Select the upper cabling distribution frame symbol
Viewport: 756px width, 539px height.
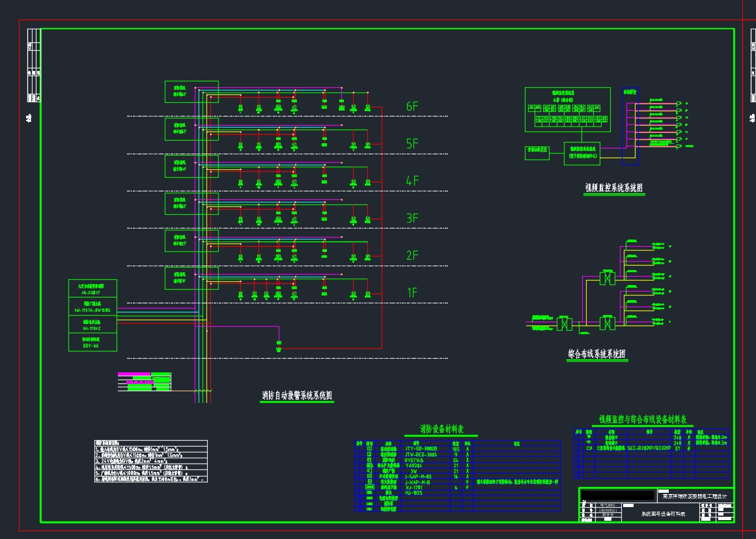(607, 278)
